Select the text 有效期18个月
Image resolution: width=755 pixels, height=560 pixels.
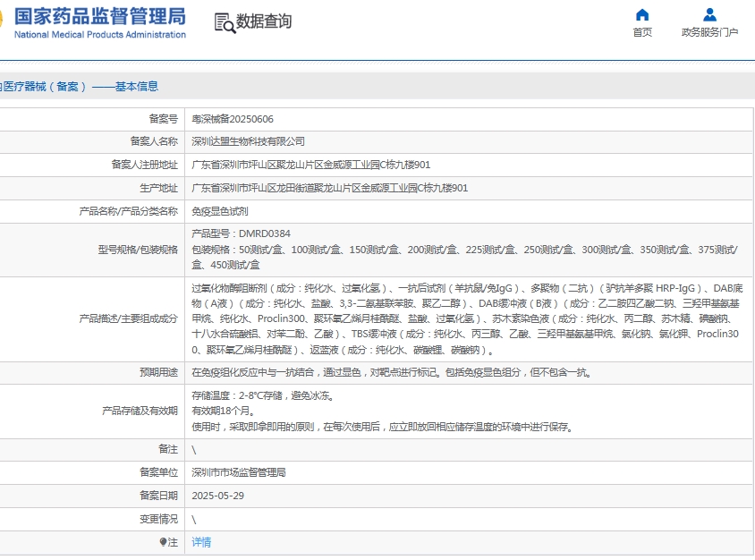coord(224,411)
